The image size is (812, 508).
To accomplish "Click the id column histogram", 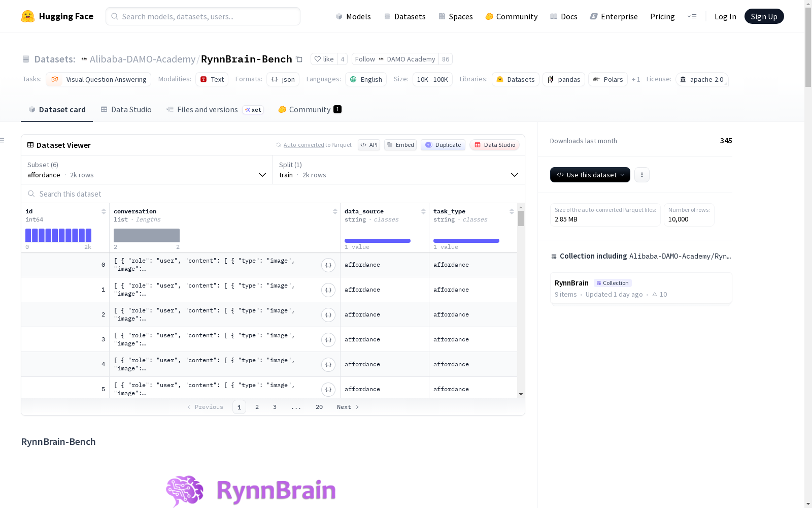I will click(x=58, y=235).
